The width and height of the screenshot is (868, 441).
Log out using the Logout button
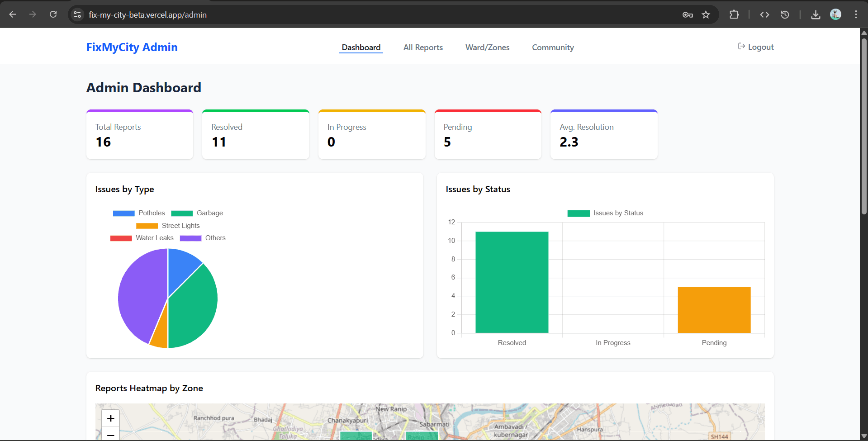(756, 47)
